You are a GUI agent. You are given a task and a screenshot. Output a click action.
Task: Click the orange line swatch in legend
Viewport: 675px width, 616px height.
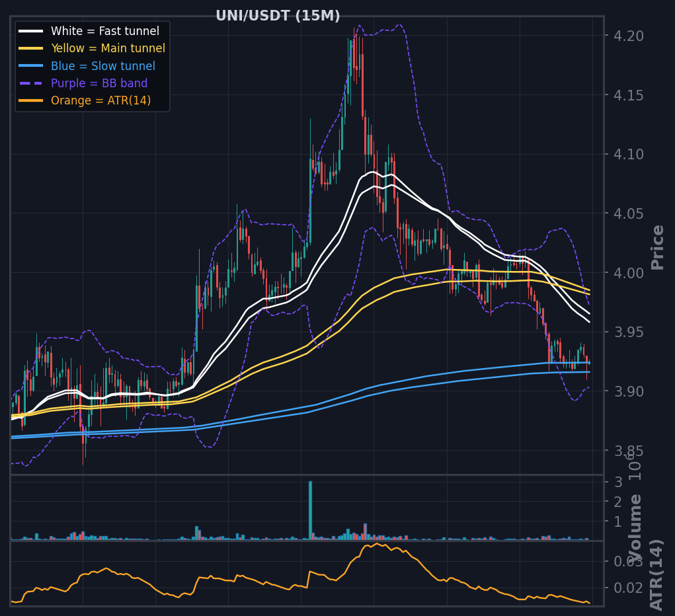tap(30, 100)
